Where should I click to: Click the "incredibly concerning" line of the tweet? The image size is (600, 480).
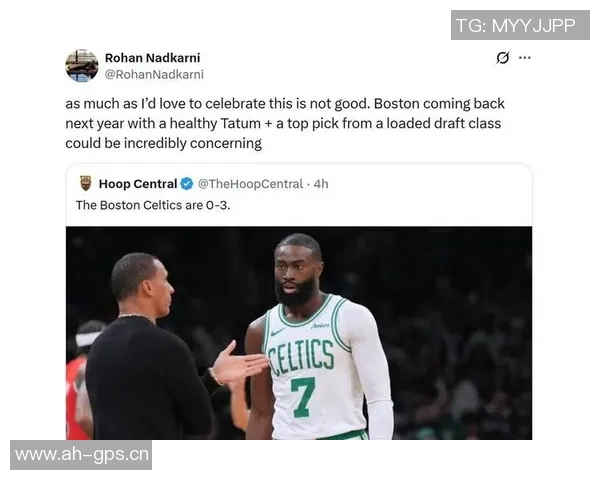click(163, 143)
